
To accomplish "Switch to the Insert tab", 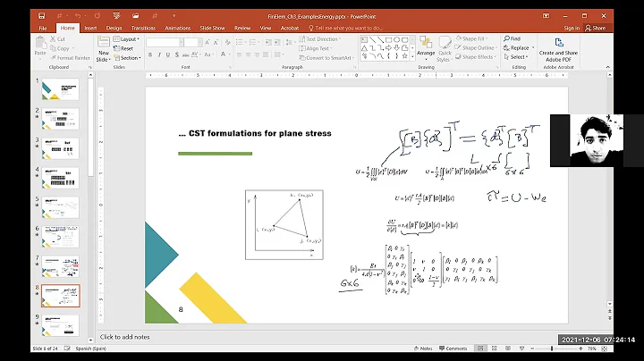I will [90, 28].
